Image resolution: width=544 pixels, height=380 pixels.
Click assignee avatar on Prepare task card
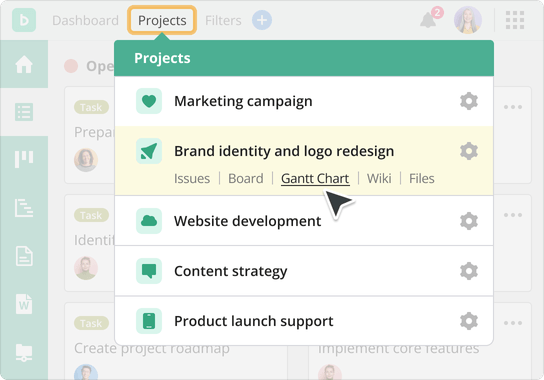(86, 160)
